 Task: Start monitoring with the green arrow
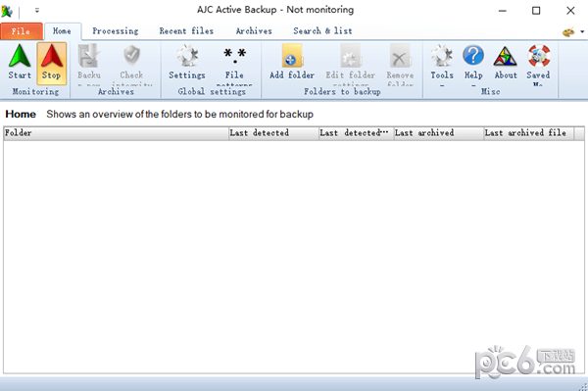20,63
